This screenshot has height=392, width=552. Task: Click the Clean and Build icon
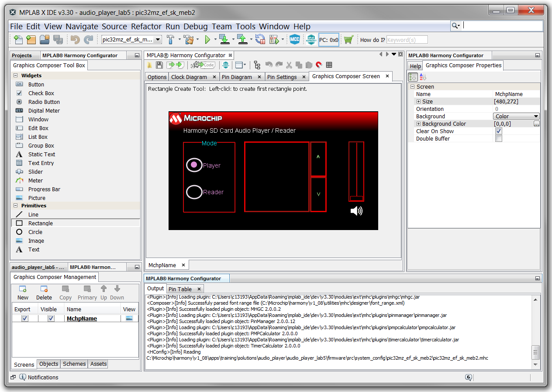pos(189,40)
